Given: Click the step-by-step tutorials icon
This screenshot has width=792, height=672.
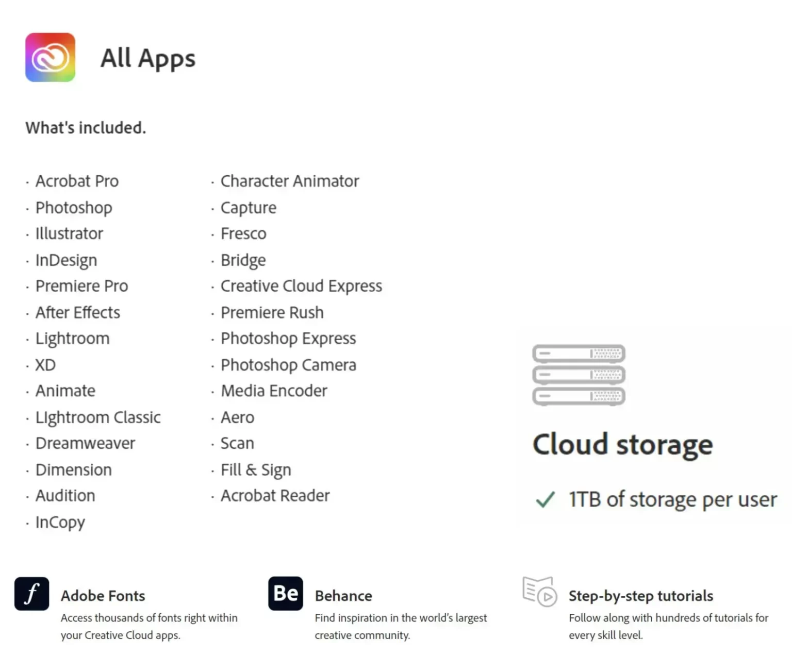Looking at the screenshot, I should 539,592.
